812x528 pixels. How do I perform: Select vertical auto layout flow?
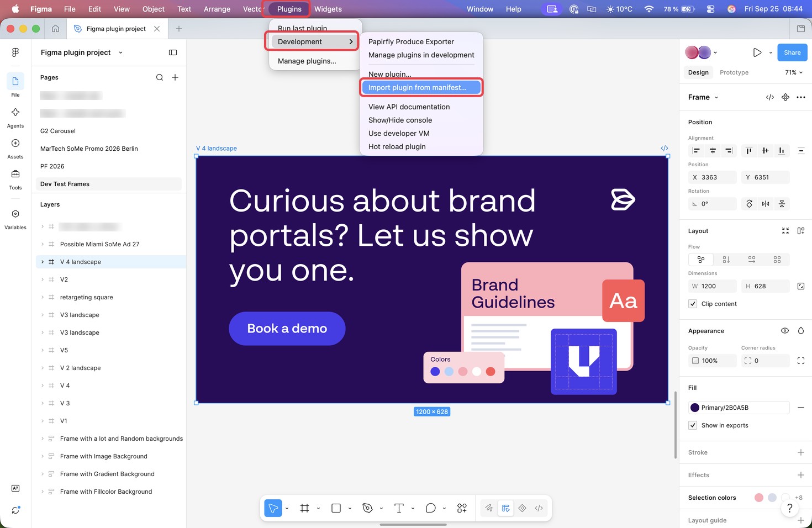tap(726, 260)
